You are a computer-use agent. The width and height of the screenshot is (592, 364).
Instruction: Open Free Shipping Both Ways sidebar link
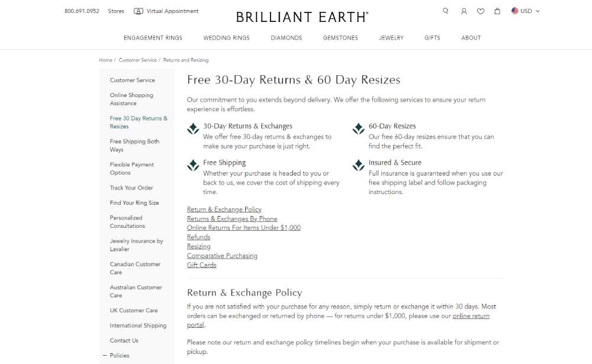pos(134,146)
